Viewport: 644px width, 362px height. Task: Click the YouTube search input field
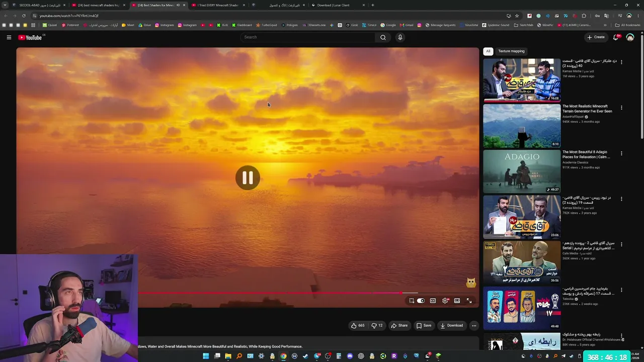pyautogui.click(x=307, y=37)
